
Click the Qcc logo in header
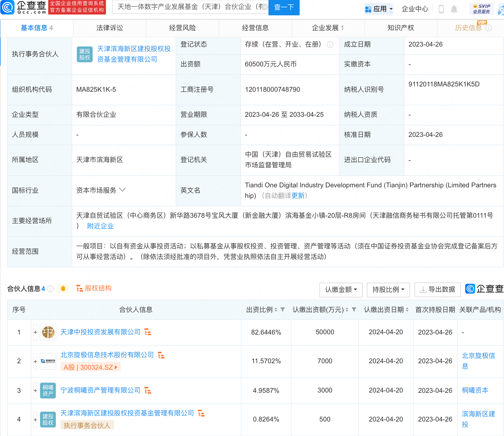pos(24,8)
